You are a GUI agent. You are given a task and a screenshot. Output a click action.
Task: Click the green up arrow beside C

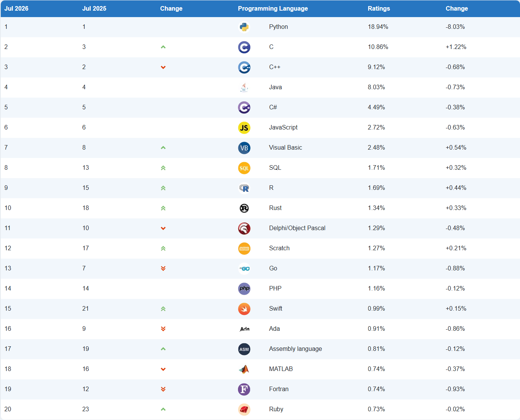pyautogui.click(x=163, y=47)
